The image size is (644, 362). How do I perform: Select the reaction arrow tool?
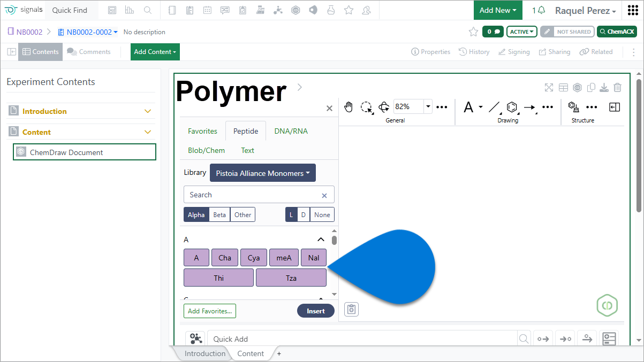point(530,107)
